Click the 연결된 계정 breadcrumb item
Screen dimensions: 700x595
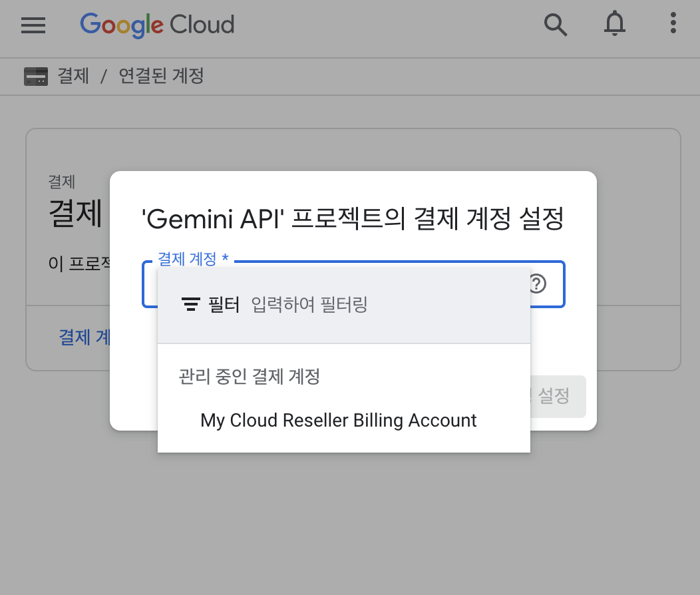click(x=161, y=75)
